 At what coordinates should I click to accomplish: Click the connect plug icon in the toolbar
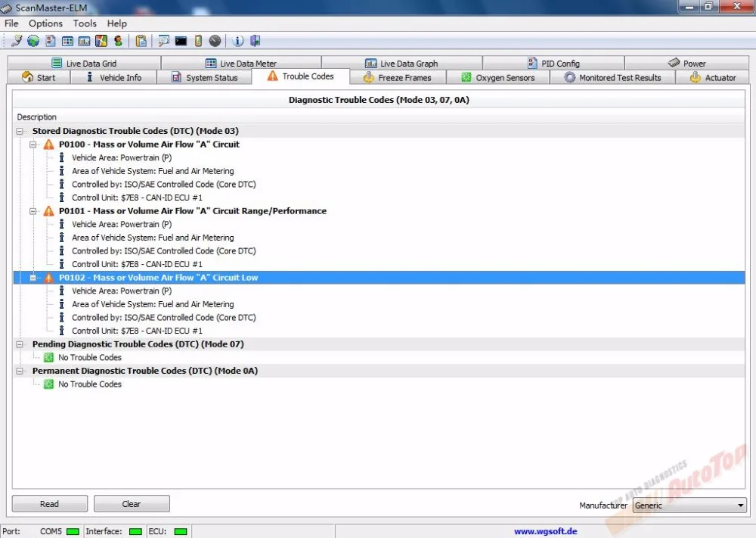(x=17, y=40)
